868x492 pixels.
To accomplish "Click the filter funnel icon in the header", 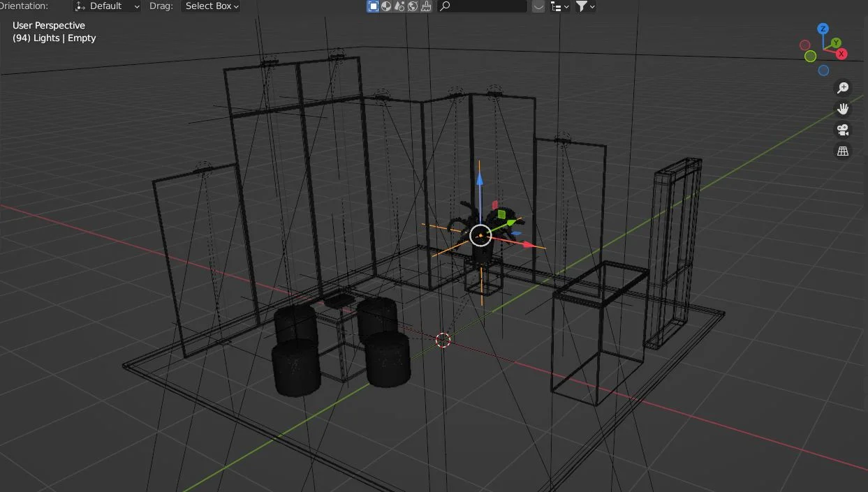I will click(x=582, y=6).
